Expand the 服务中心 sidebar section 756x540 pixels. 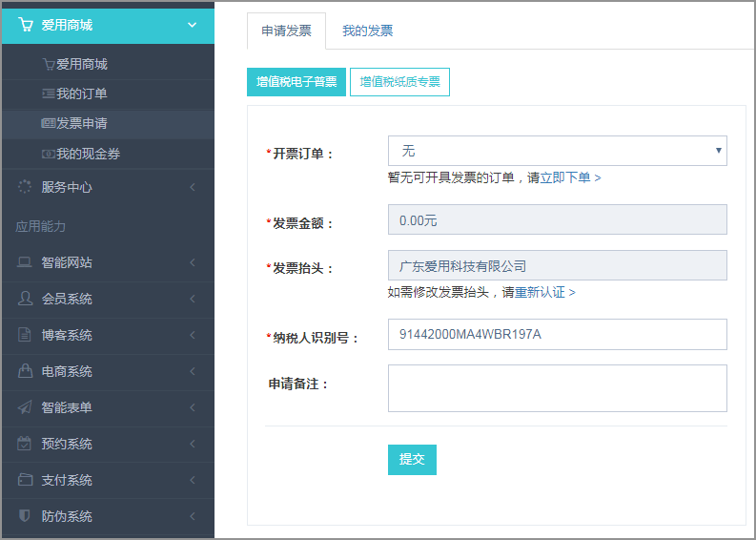tap(108, 187)
